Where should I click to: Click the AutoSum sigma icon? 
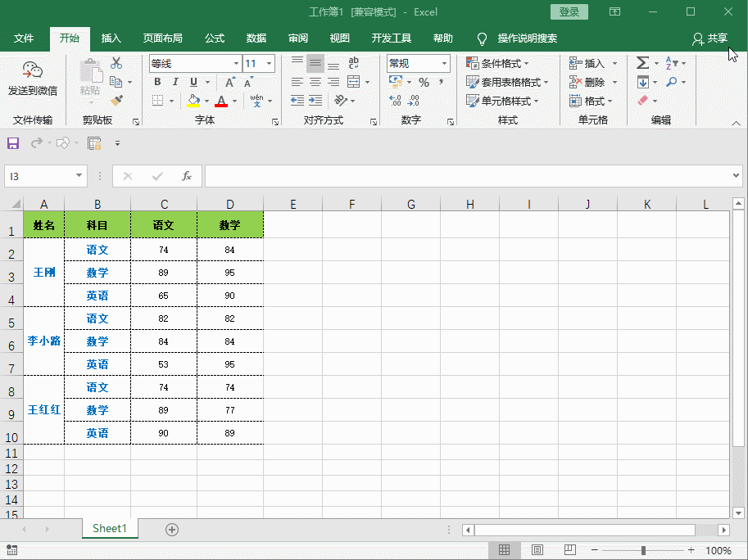point(642,63)
